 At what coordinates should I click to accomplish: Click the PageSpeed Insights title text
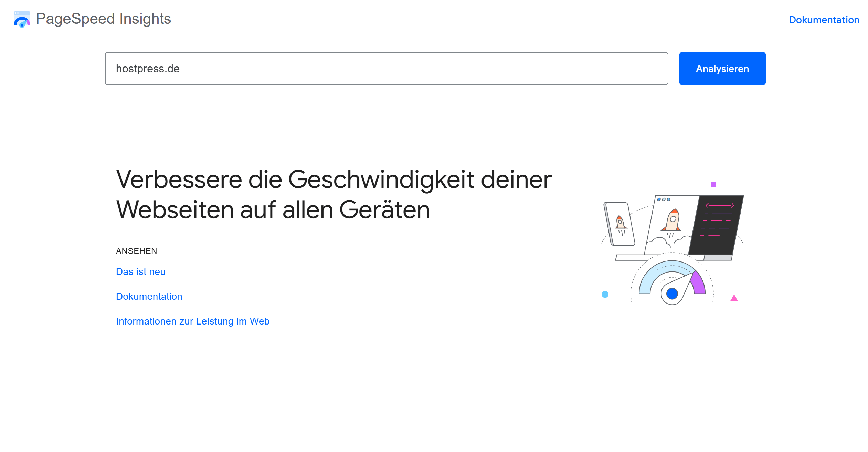(x=103, y=19)
